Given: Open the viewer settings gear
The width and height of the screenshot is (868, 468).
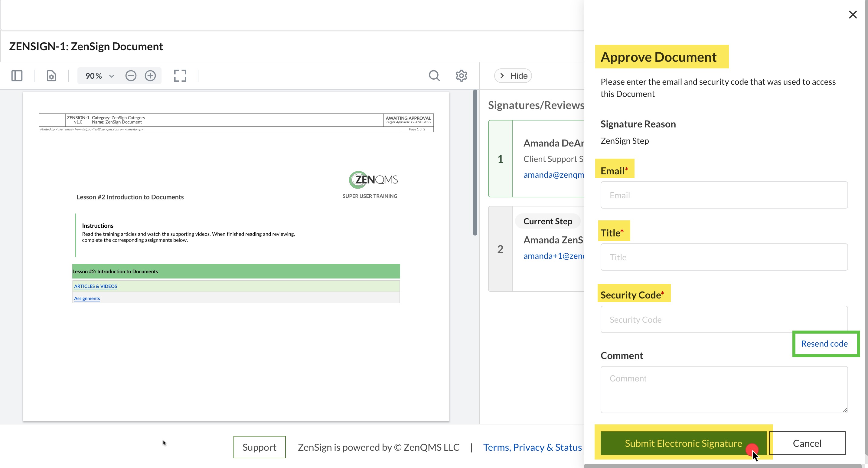Looking at the screenshot, I should coord(461,75).
